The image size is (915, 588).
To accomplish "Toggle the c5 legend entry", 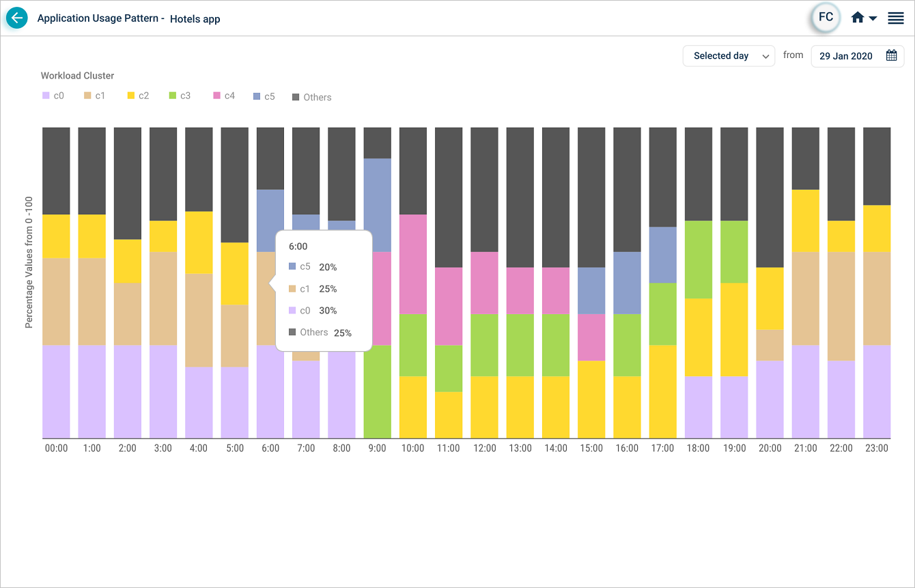I will [x=264, y=97].
